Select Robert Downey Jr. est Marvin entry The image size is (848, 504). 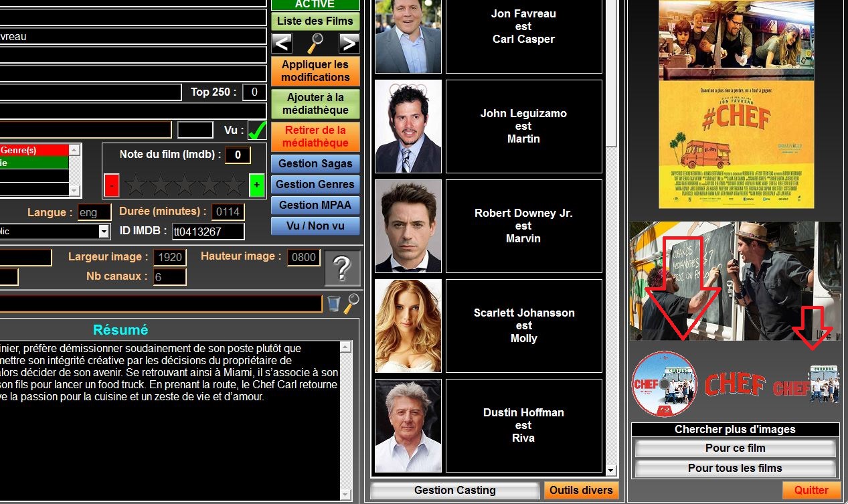(x=524, y=226)
